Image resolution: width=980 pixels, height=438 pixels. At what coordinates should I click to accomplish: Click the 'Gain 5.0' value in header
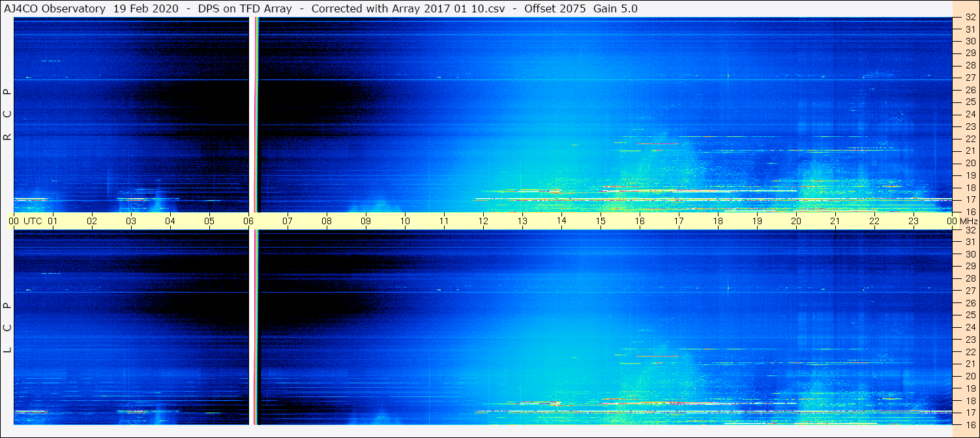pyautogui.click(x=616, y=8)
